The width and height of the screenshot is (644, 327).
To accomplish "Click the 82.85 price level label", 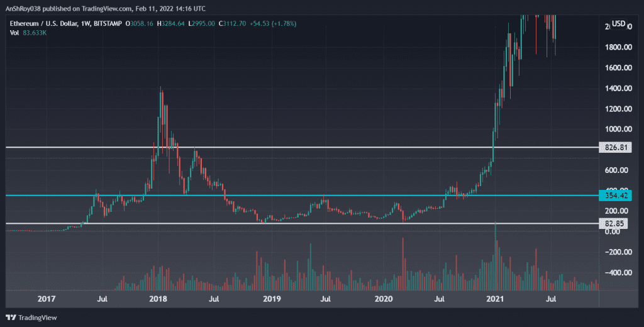I will (613, 223).
